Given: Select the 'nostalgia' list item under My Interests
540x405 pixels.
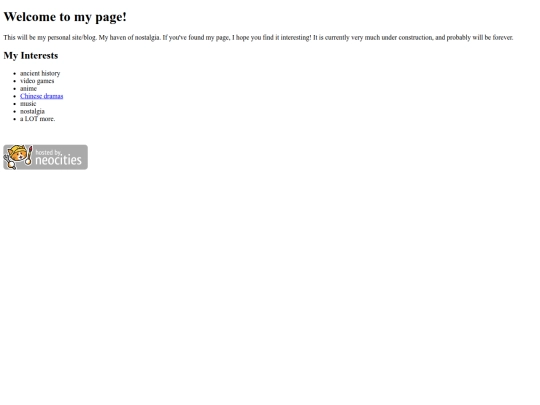Looking at the screenshot, I should coord(32,111).
